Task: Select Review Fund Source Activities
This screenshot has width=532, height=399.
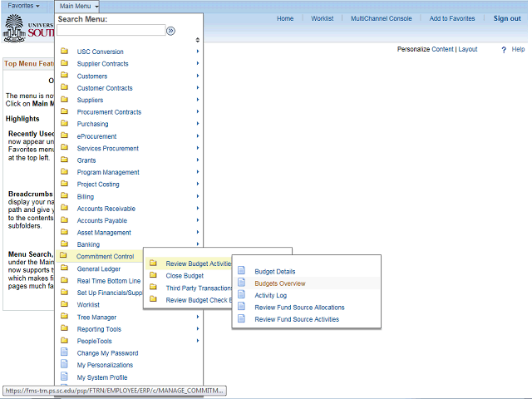Action: coord(297,319)
